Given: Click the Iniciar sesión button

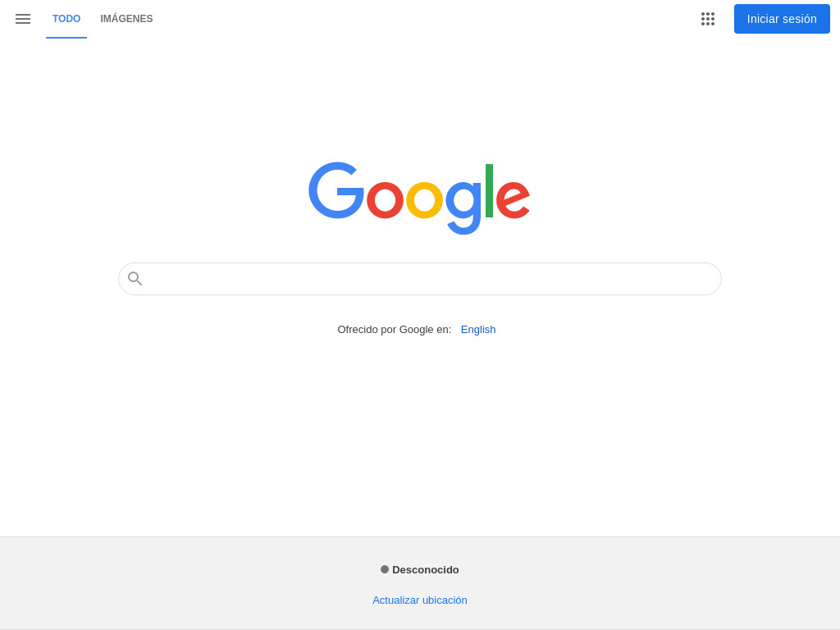Looking at the screenshot, I should point(782,19).
